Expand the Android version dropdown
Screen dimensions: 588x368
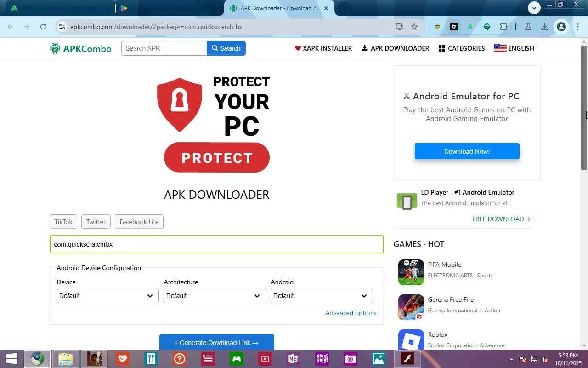[x=322, y=296]
